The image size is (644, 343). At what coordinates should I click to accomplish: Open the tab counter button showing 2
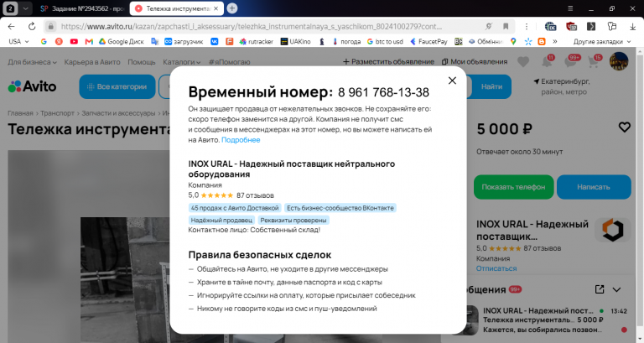point(11,8)
